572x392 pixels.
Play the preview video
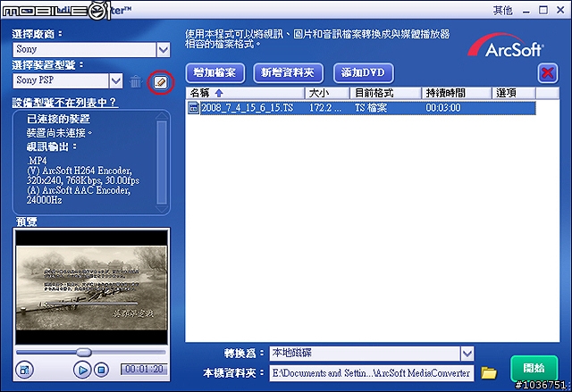click(82, 371)
